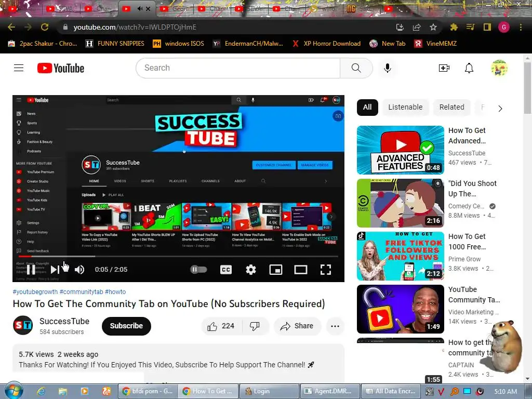Viewport: 532px width, 399px height.
Task: Open the 2pac Shakur bookmark
Action: (43, 44)
